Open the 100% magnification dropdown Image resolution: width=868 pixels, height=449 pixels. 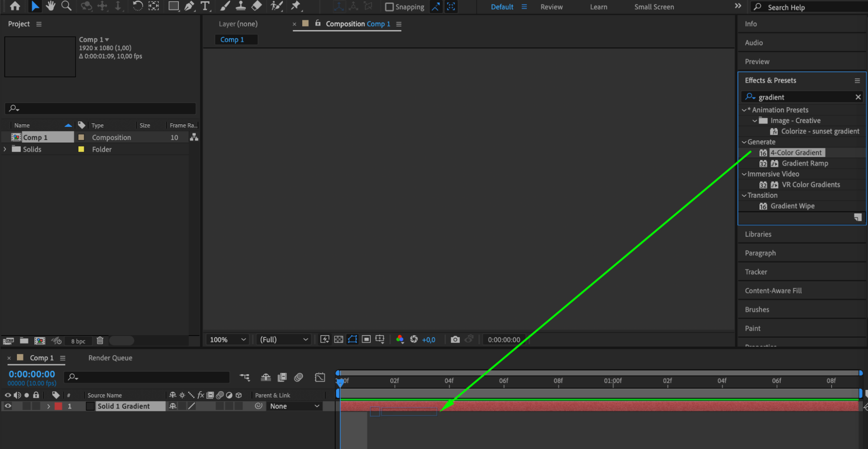click(x=228, y=339)
